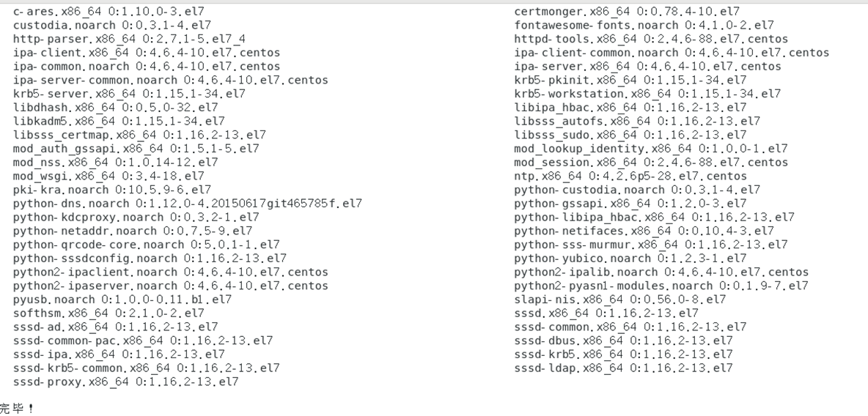The height and width of the screenshot is (416, 868).
Task: Select the ntp.x86_64 package entry
Action: tap(630, 177)
